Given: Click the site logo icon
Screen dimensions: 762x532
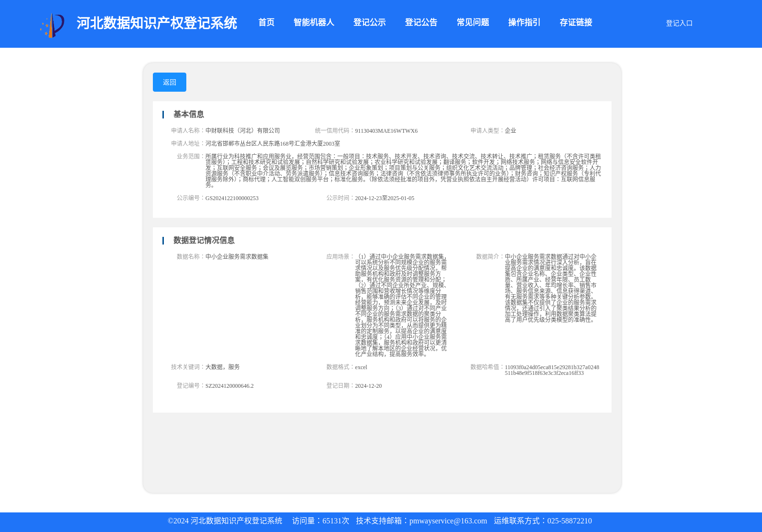Looking at the screenshot, I should tap(52, 25).
